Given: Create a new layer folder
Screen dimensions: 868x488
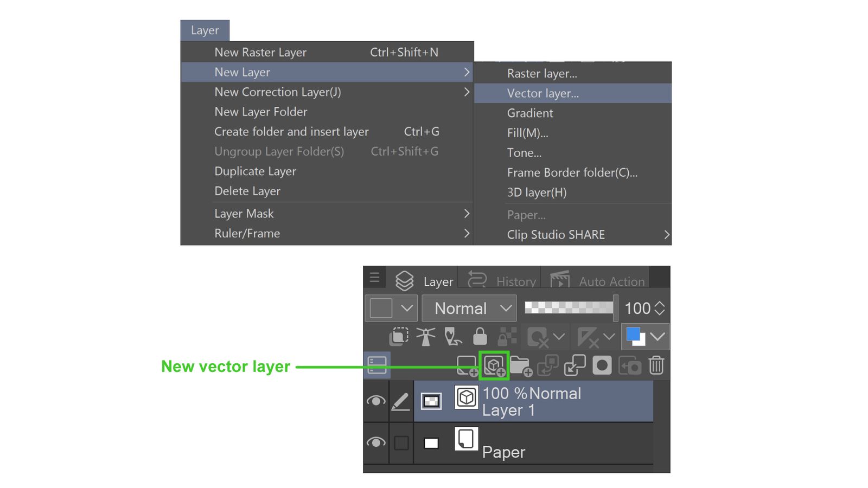Looking at the screenshot, I should pos(521,365).
